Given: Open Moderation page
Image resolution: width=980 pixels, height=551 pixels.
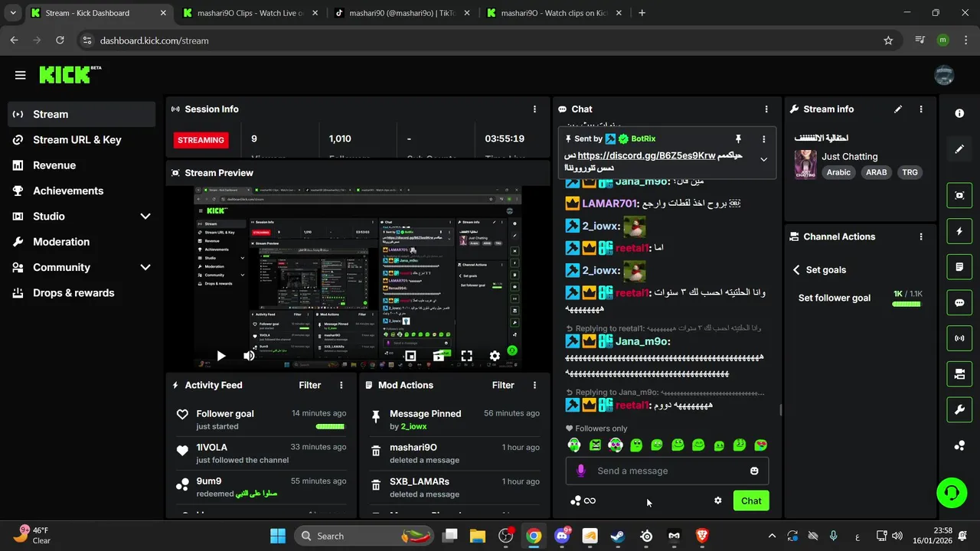Looking at the screenshot, I should click(x=82, y=242).
